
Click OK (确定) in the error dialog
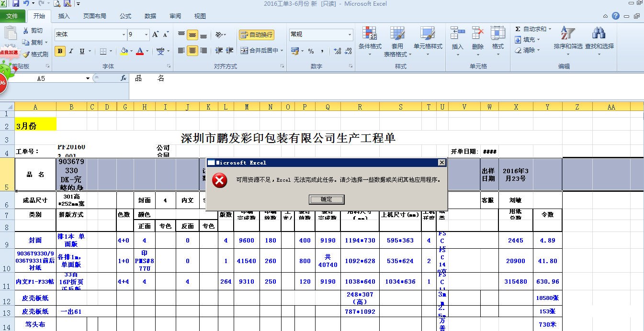[326, 199]
